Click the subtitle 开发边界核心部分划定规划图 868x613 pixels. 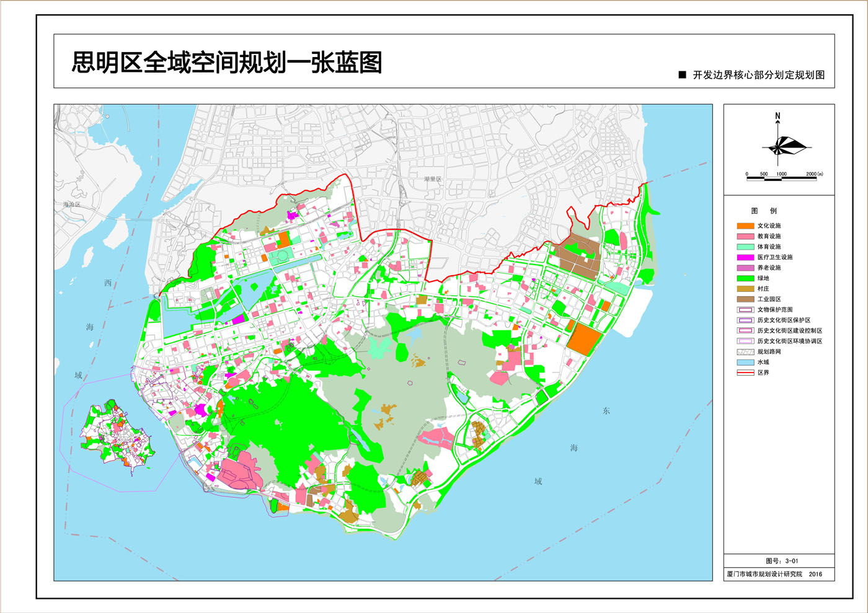[759, 75]
